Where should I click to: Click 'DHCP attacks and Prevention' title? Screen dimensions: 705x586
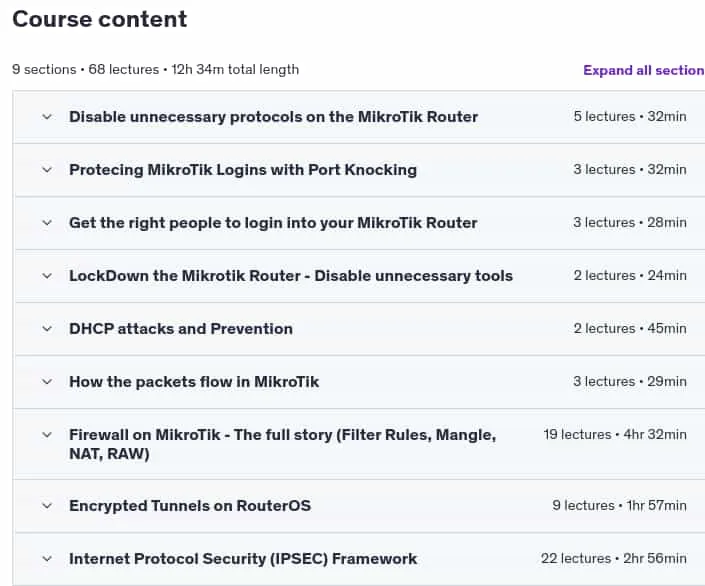181,329
